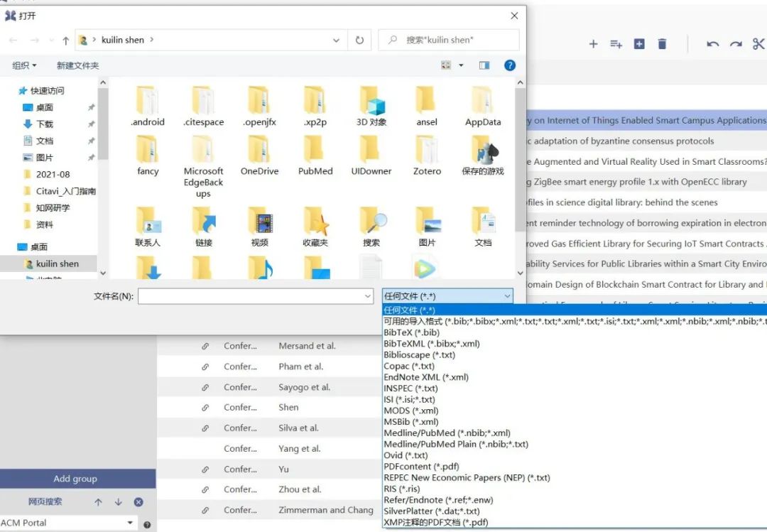Select EndNote XML (*.xml) format
This screenshot has width=767, height=532.
coord(426,377)
